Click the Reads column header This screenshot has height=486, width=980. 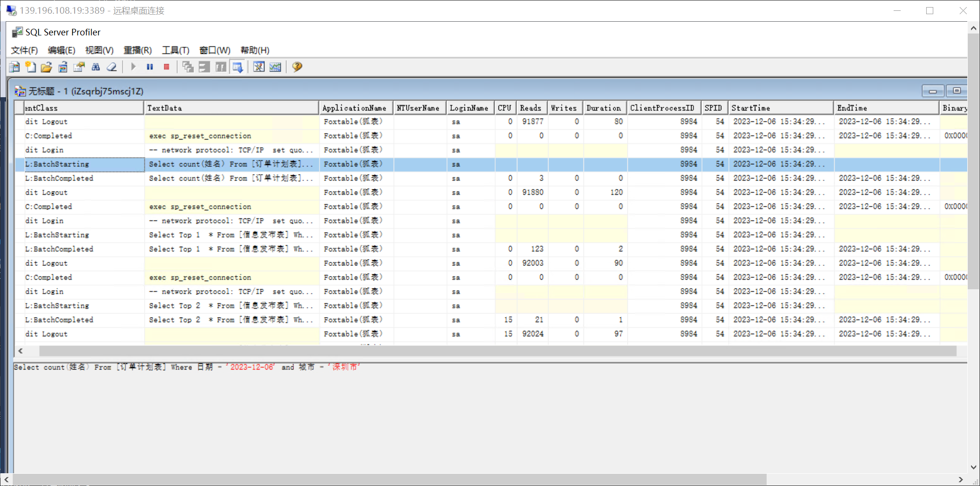click(532, 108)
